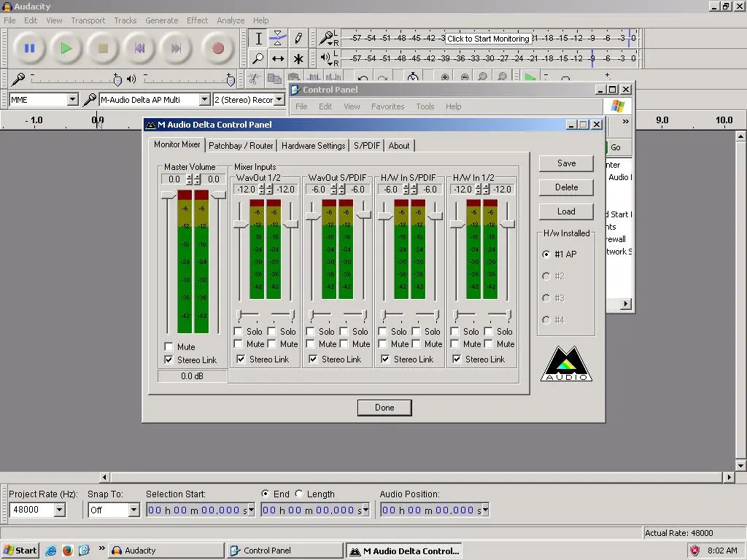The width and height of the screenshot is (747, 560).
Task: Switch to the Patchbay / Router tab
Action: (241, 146)
